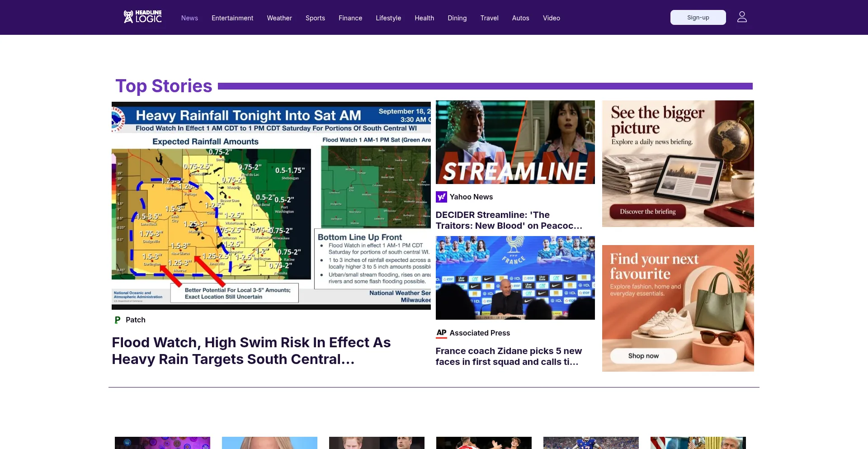Click the Sign-up button
The height and width of the screenshot is (449, 868).
[x=698, y=18]
